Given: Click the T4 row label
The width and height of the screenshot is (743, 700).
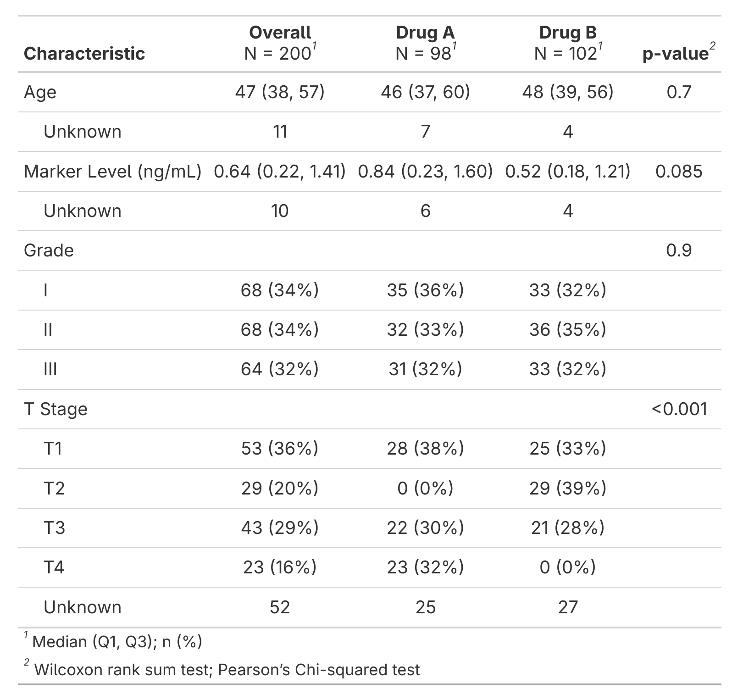Looking at the screenshot, I should [x=54, y=567].
